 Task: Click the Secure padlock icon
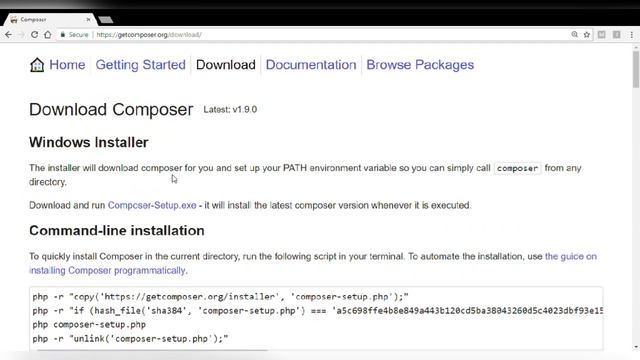(x=62, y=35)
